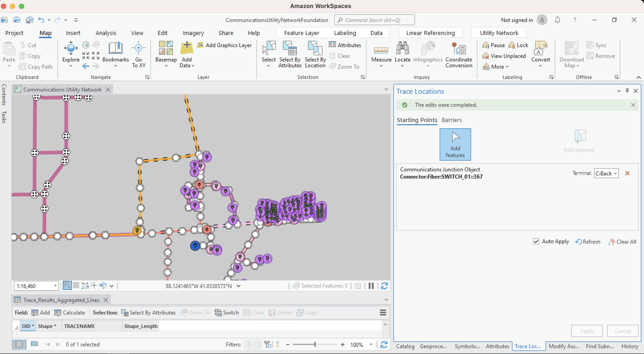The image size is (644, 354).
Task: Click Calculate field in attribute table
Action: [x=70, y=312]
